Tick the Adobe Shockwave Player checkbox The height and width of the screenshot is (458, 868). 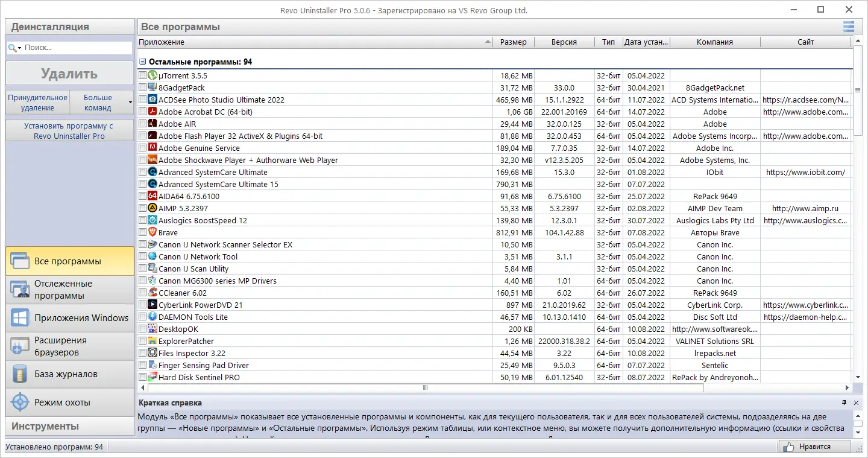[142, 160]
